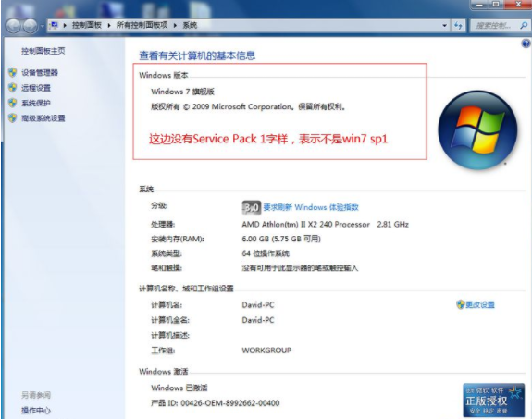Open 设备管理器 from the sidebar
This screenshot has width=532, height=419.
pyautogui.click(x=40, y=72)
